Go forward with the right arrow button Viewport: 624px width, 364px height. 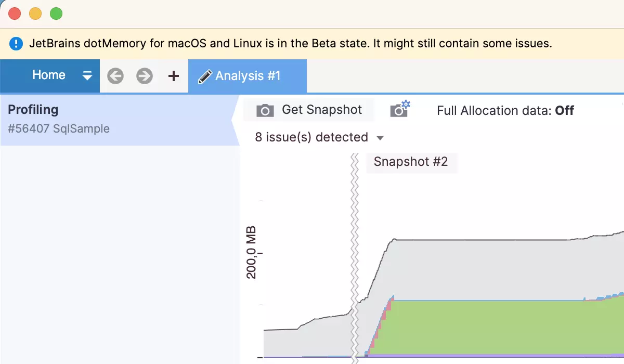(x=145, y=76)
